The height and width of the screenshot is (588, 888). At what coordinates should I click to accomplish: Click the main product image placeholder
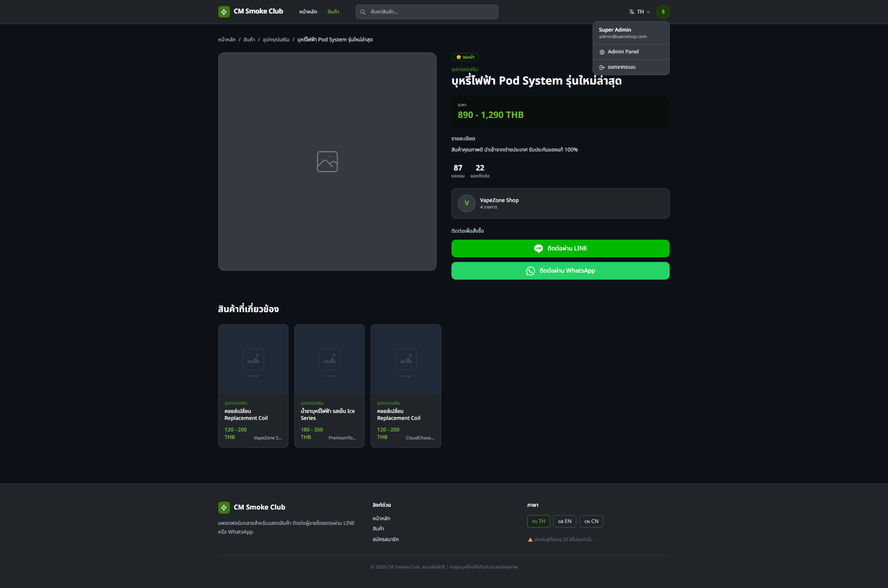[327, 162]
